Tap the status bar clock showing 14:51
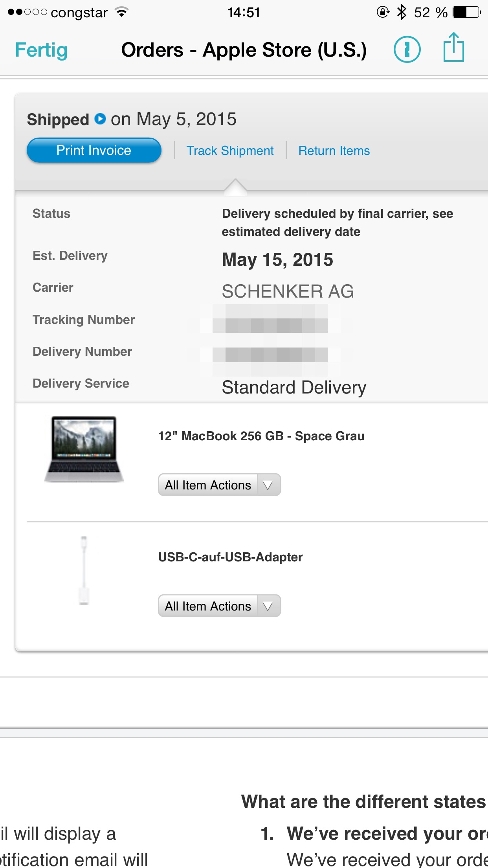 click(x=244, y=12)
